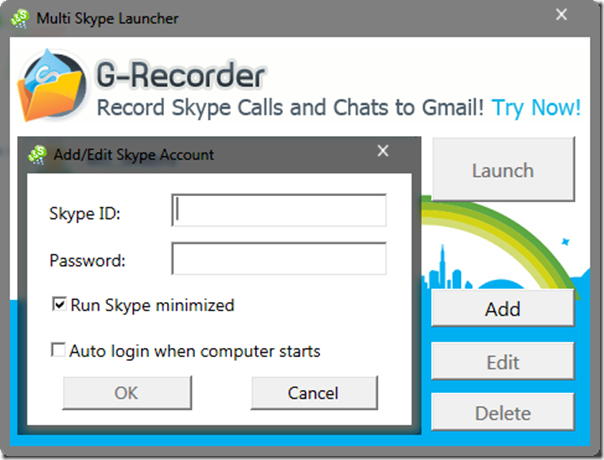This screenshot has width=604, height=460.
Task: Cancel the Add/Edit Skype Account dialog
Action: pos(314,393)
